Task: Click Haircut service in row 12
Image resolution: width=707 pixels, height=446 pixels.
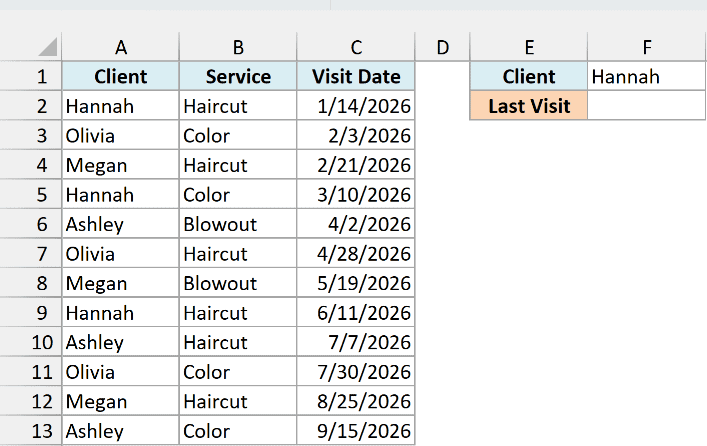Action: pyautogui.click(x=238, y=401)
